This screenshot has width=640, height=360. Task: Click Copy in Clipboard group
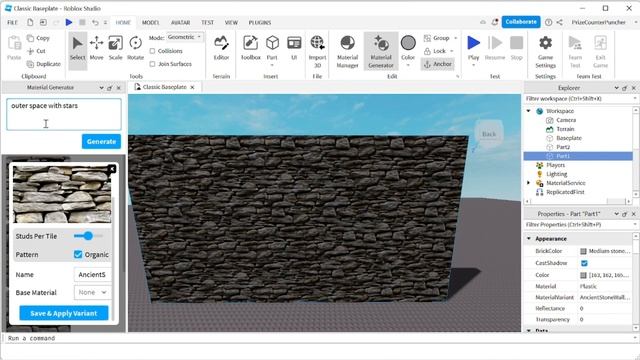(38, 38)
